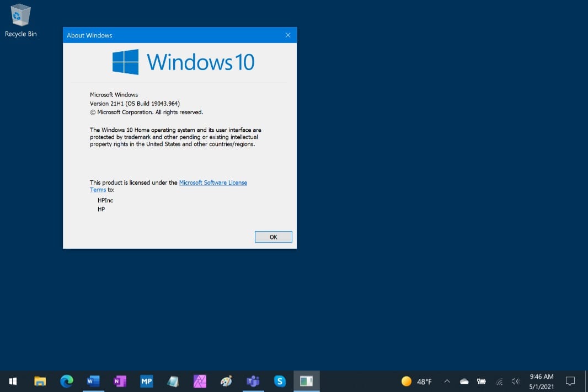Launch Microsoft Teams
Viewport: 588px width, 392px height.
pyautogui.click(x=252, y=381)
